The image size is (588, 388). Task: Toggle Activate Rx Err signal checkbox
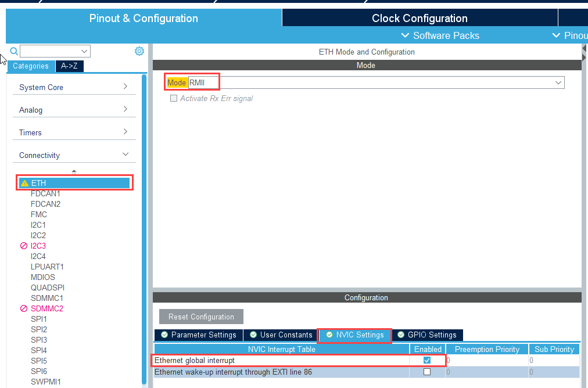click(173, 99)
